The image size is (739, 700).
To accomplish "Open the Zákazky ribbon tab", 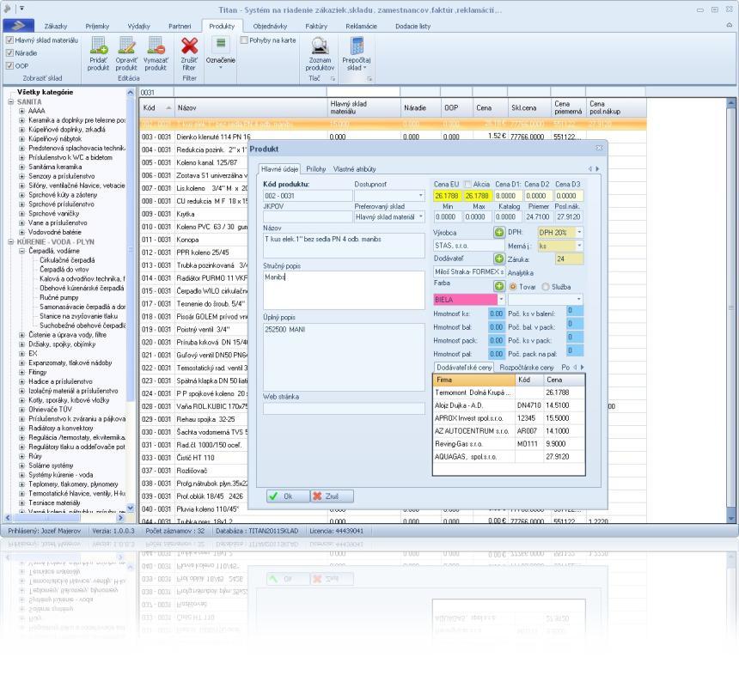I will click(x=56, y=26).
